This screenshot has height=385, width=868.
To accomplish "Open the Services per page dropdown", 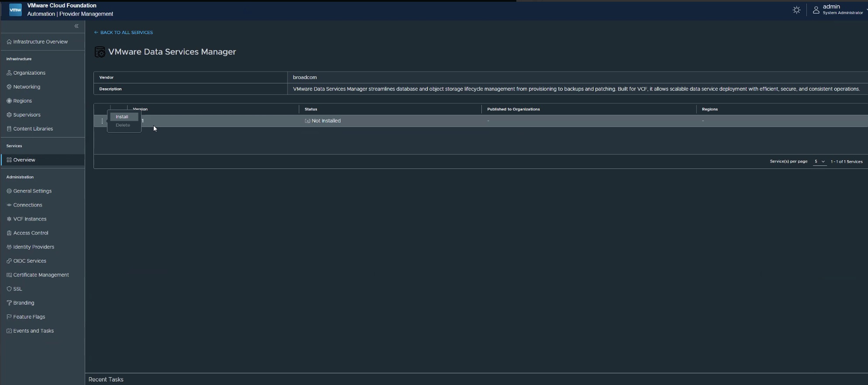I will (819, 162).
